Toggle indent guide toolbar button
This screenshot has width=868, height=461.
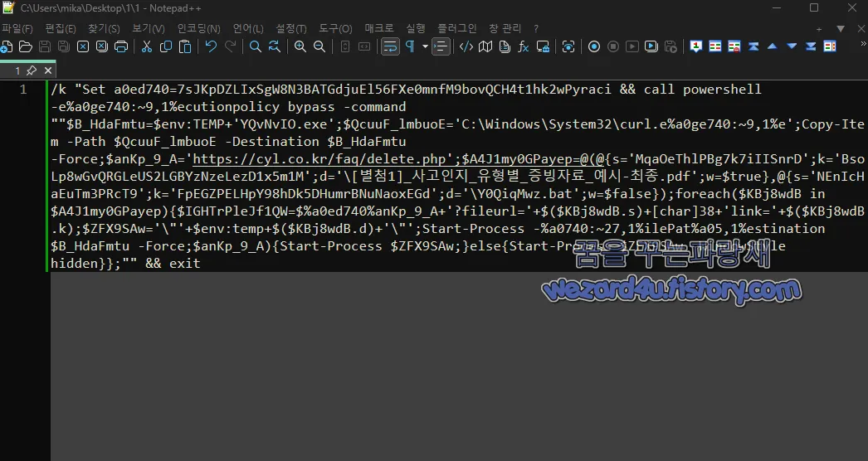pyautogui.click(x=441, y=46)
